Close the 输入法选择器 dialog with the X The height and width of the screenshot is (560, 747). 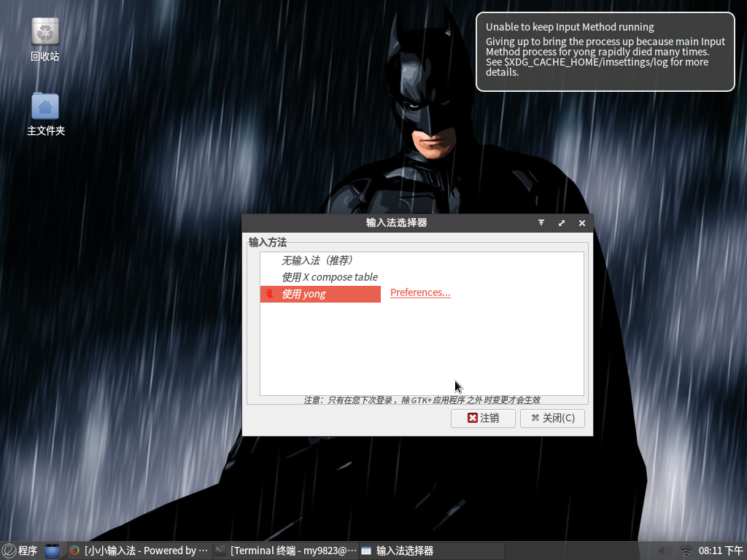(x=581, y=223)
